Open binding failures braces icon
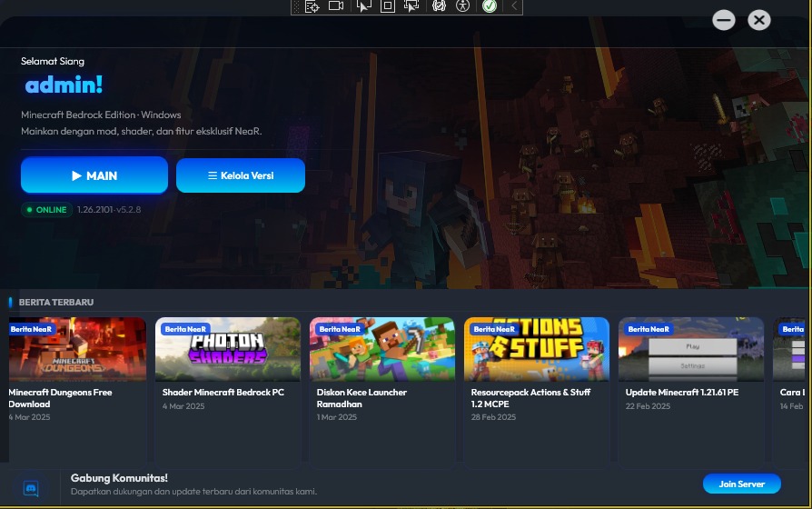The width and height of the screenshot is (812, 509). 439,6
